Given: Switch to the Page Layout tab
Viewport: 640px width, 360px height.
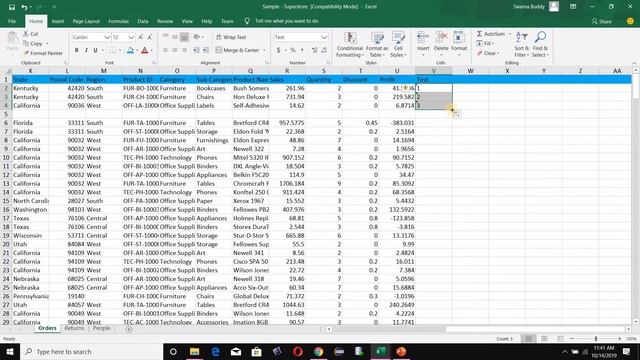Looking at the screenshot, I should 86,21.
